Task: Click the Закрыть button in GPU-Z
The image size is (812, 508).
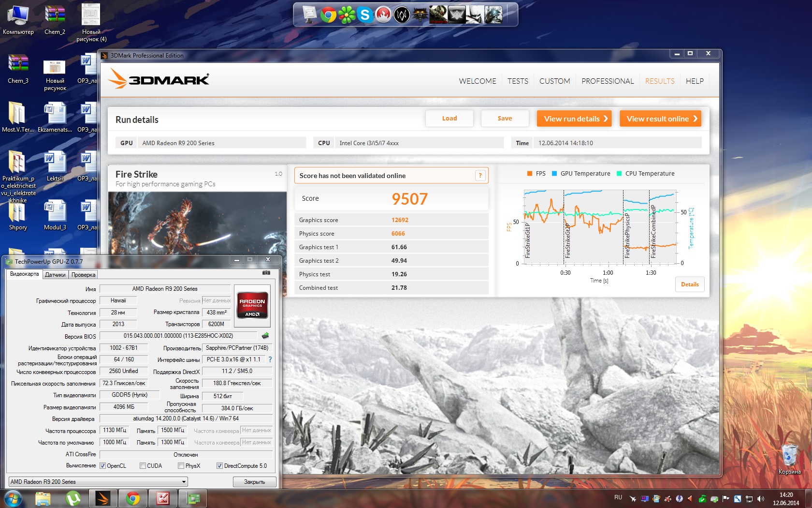Action: 254,482
